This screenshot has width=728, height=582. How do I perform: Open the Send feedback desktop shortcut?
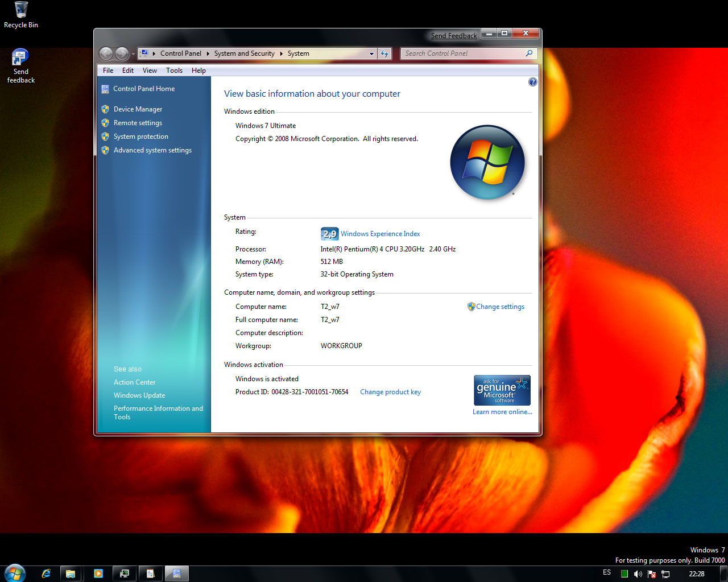coord(20,67)
